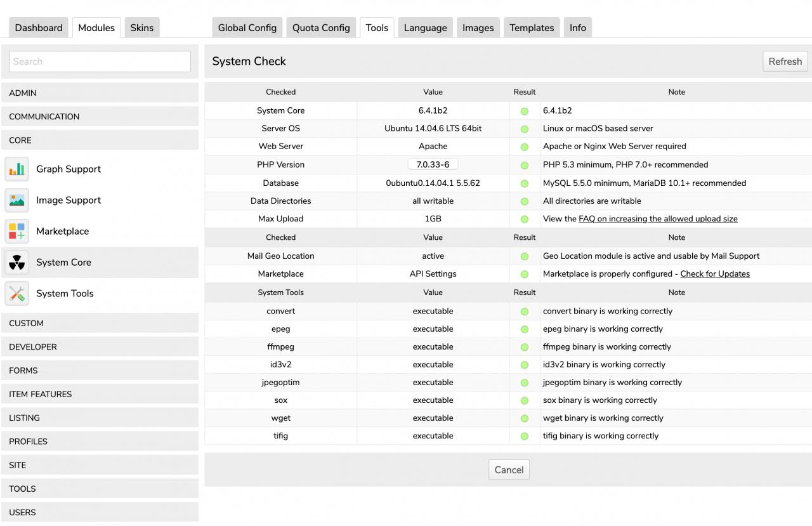Open the System Tools wrench icon
The height and width of the screenshot is (526, 812).
16,294
